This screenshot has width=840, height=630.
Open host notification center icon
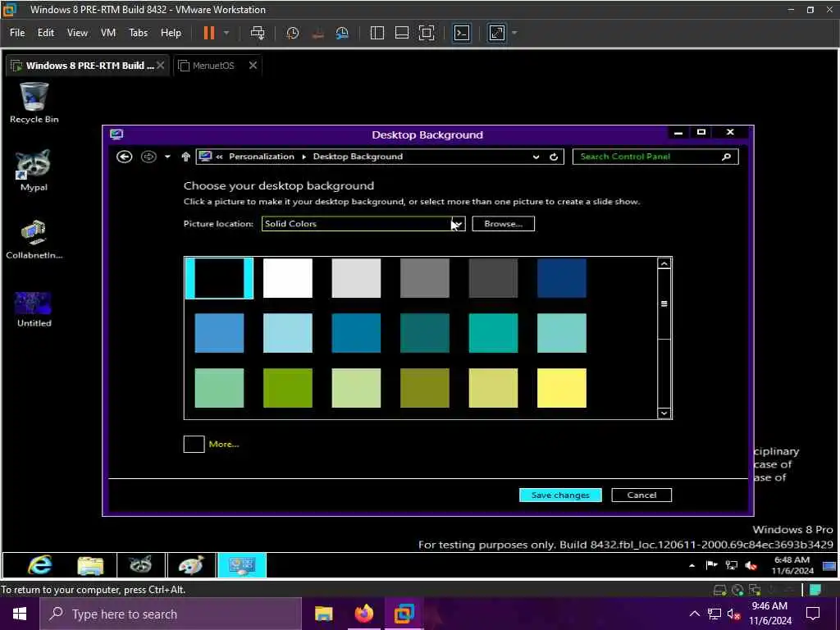tap(813, 614)
